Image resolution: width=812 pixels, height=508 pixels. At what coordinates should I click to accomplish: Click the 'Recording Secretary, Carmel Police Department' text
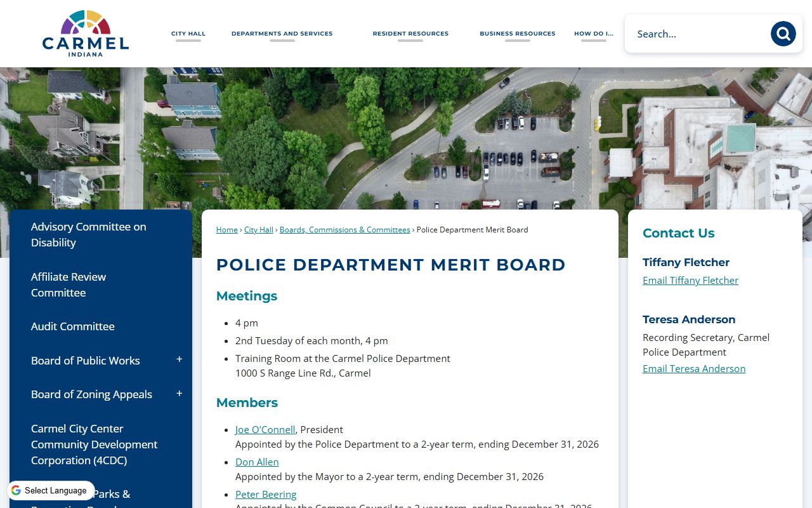coord(706,345)
